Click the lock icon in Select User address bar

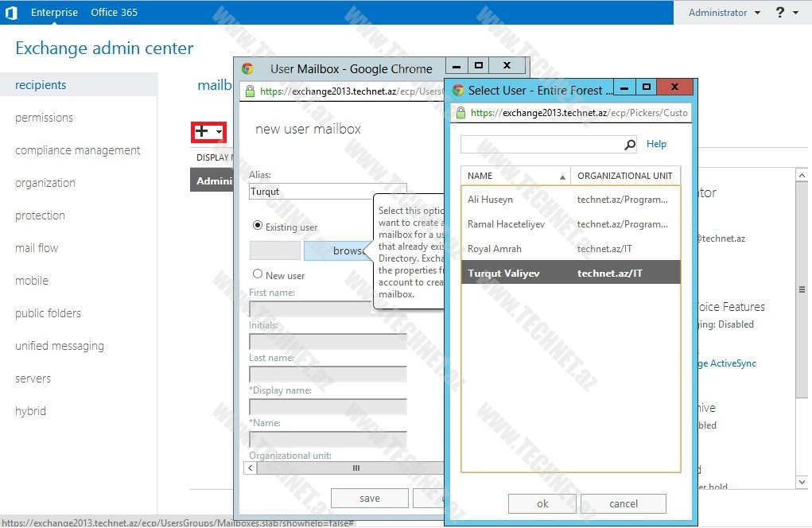[x=460, y=113]
